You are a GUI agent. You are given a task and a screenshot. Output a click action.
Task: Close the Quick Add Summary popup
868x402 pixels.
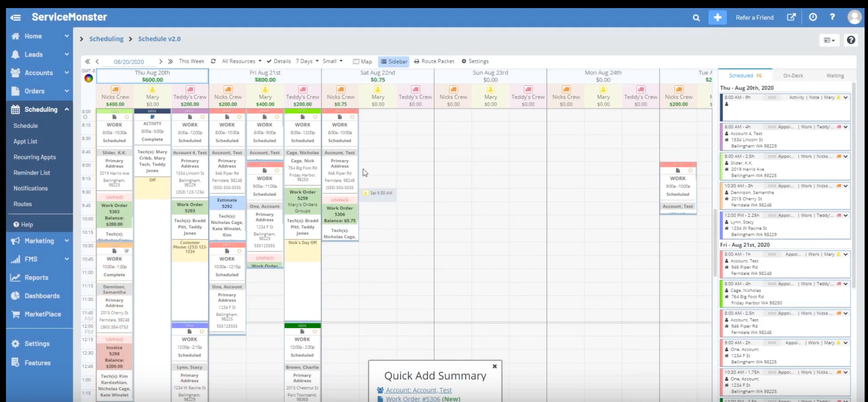495,366
